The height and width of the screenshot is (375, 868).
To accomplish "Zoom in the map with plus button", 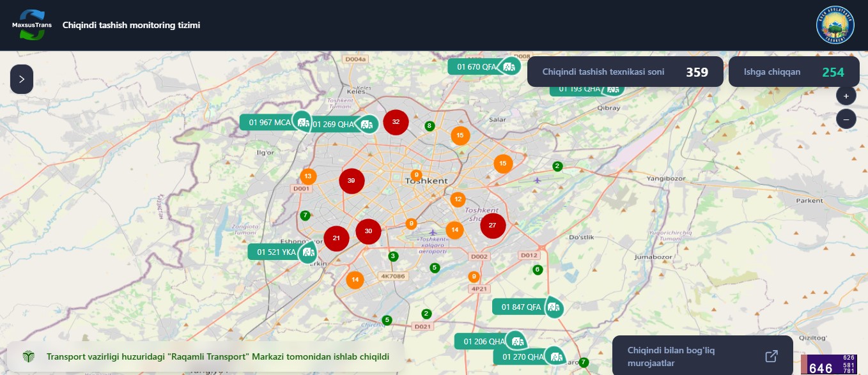I will click(846, 96).
